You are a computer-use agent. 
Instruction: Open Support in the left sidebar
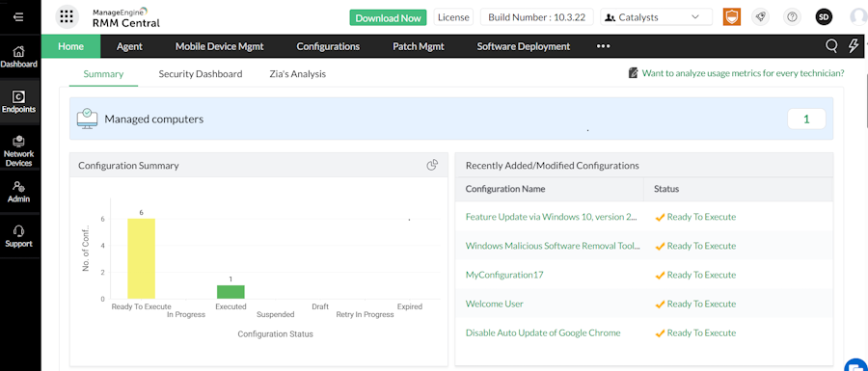point(19,237)
